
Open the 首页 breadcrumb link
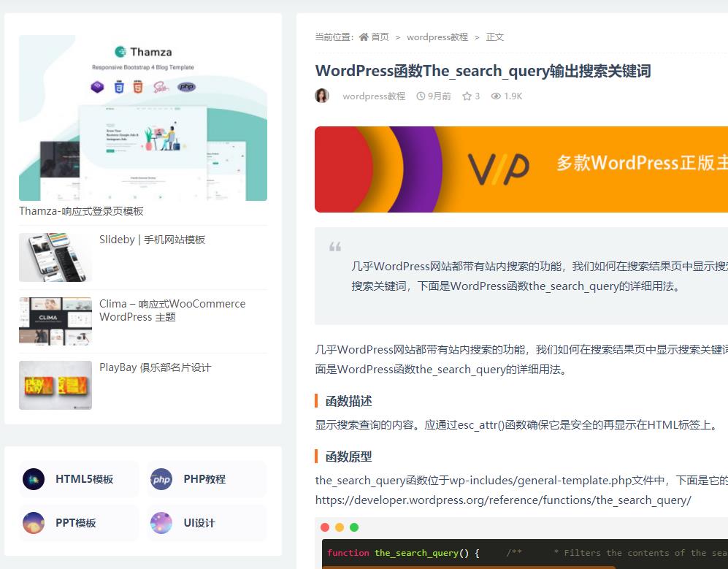[x=380, y=37]
